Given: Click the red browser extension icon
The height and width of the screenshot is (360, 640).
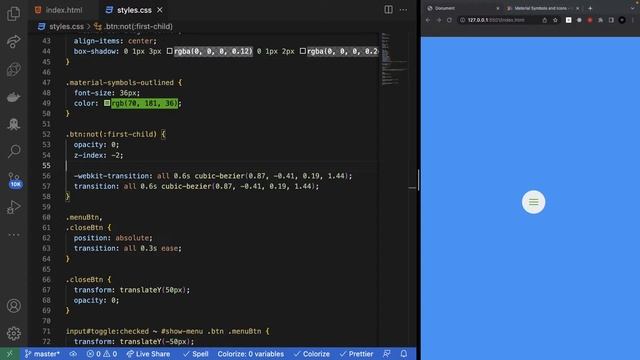Looking at the screenshot, I should click(590, 20).
